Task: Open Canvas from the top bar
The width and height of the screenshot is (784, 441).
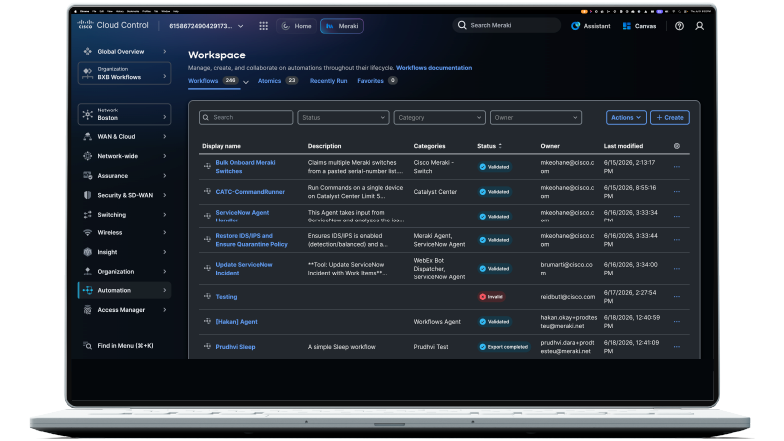Action: pos(639,26)
